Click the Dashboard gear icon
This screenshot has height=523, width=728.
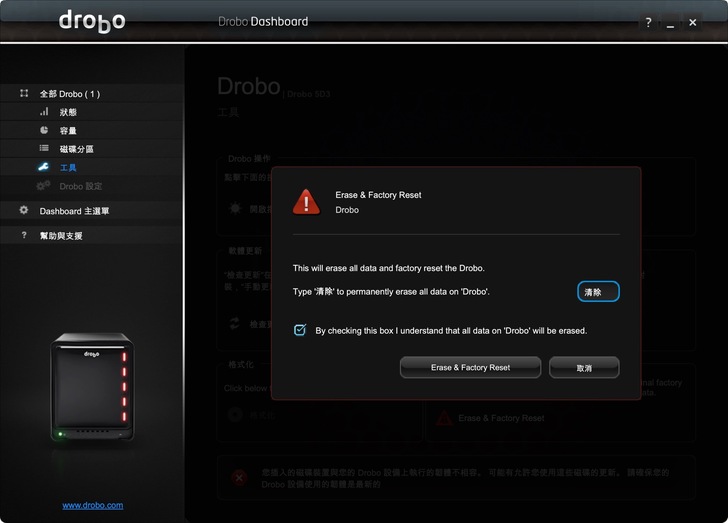24,210
